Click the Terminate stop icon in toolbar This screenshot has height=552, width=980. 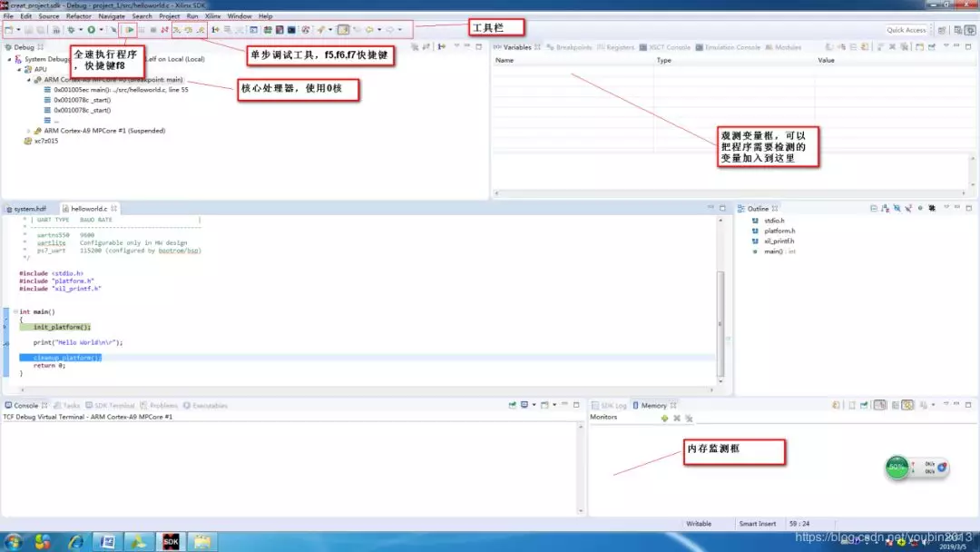pos(153,29)
